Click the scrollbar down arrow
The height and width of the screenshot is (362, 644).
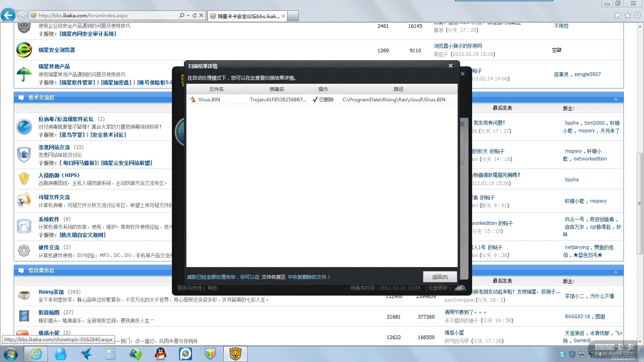pyautogui.click(x=640, y=342)
